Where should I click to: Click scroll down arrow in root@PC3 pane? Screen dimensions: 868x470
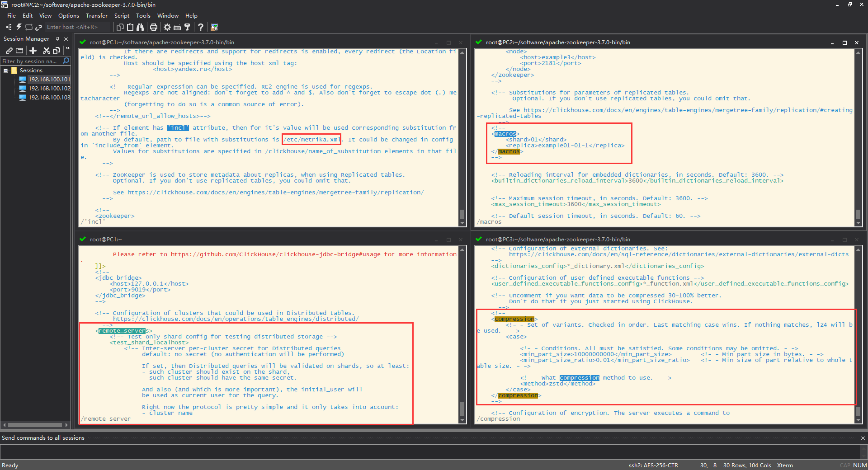click(x=858, y=420)
